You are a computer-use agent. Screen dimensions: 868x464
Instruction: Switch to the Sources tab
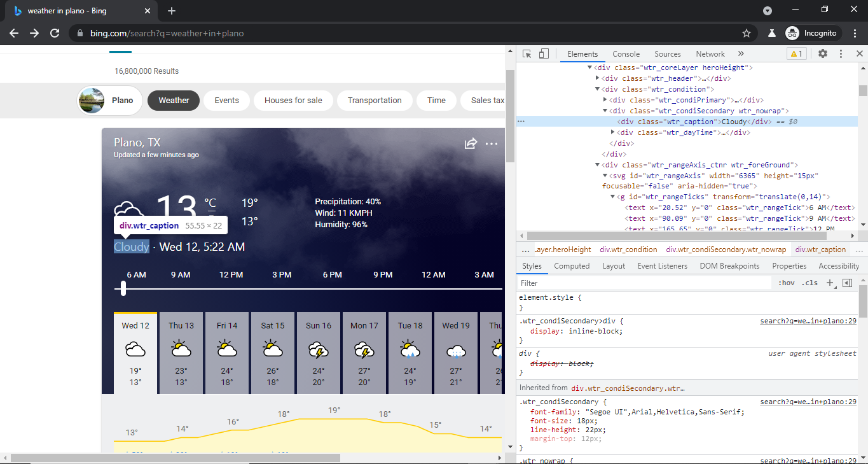668,54
